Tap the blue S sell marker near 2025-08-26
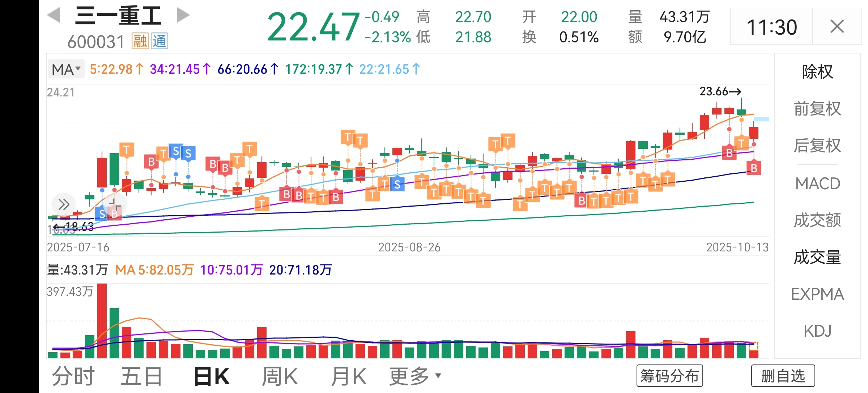Screen dimensions: 868x393 click(397, 185)
